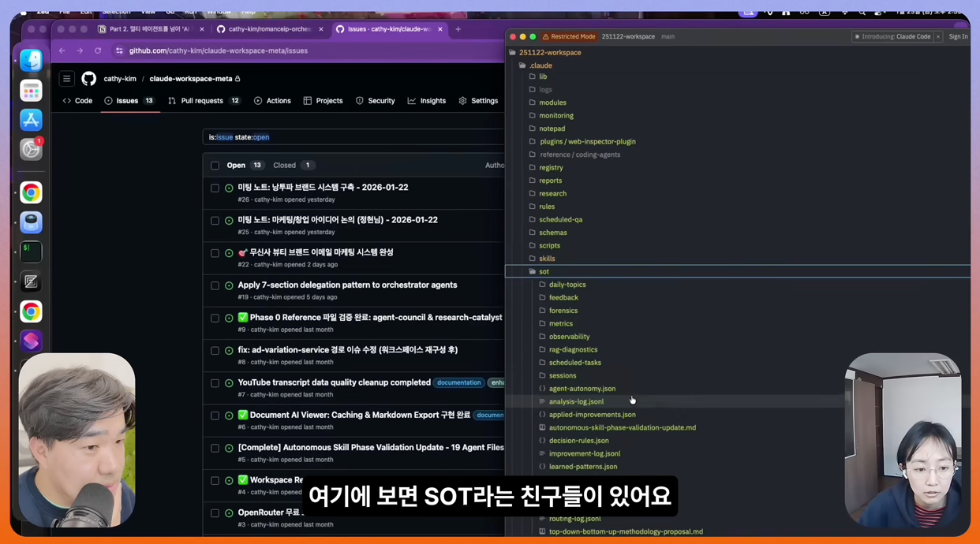Open the repository Projects board
Viewport: 980px width, 544px height.
328,100
